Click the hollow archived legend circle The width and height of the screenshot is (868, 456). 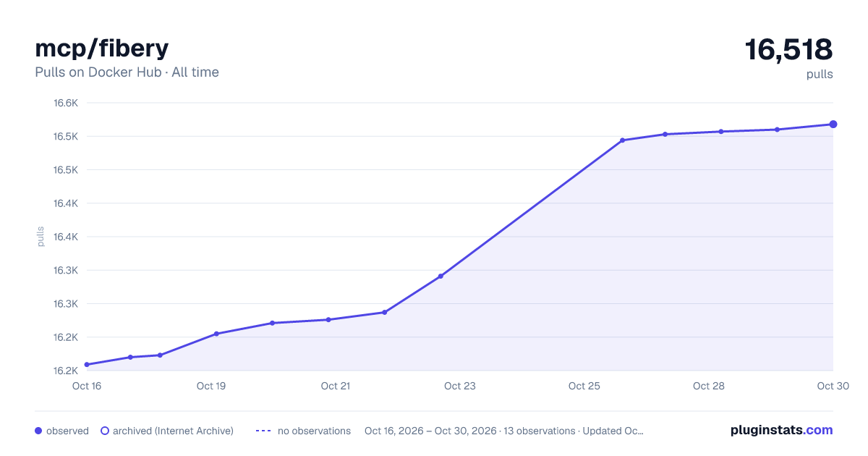coord(104,431)
